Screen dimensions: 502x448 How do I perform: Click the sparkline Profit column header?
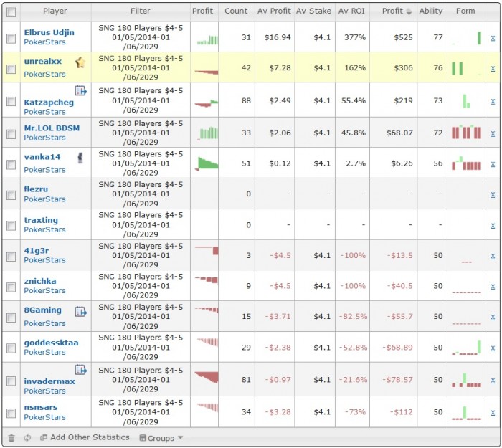(202, 11)
